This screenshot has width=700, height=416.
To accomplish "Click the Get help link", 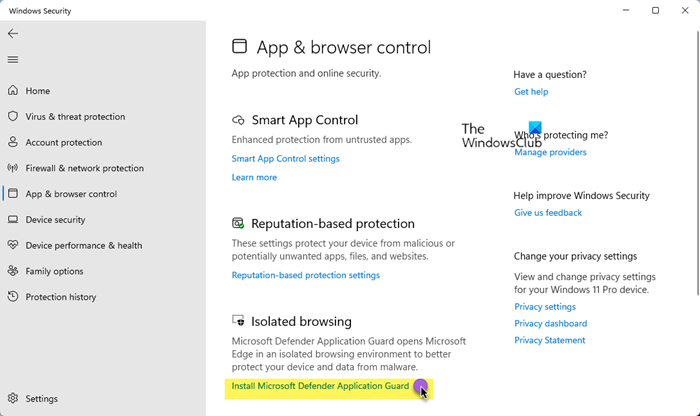I will (x=531, y=92).
